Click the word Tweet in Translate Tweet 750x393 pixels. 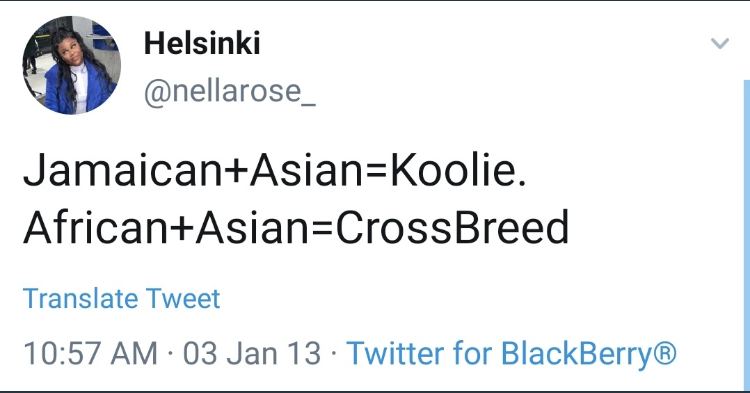[x=183, y=299]
